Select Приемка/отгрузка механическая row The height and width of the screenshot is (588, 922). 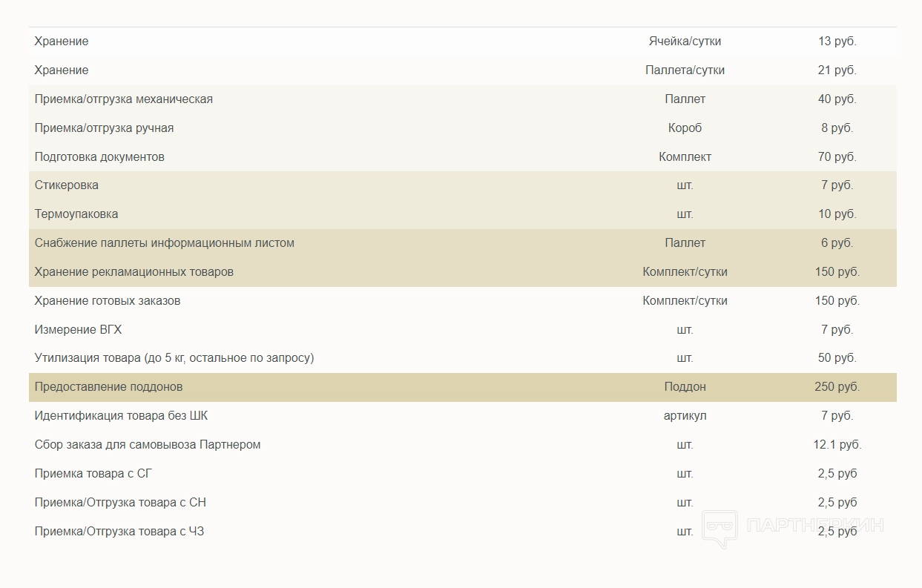tap(124, 99)
